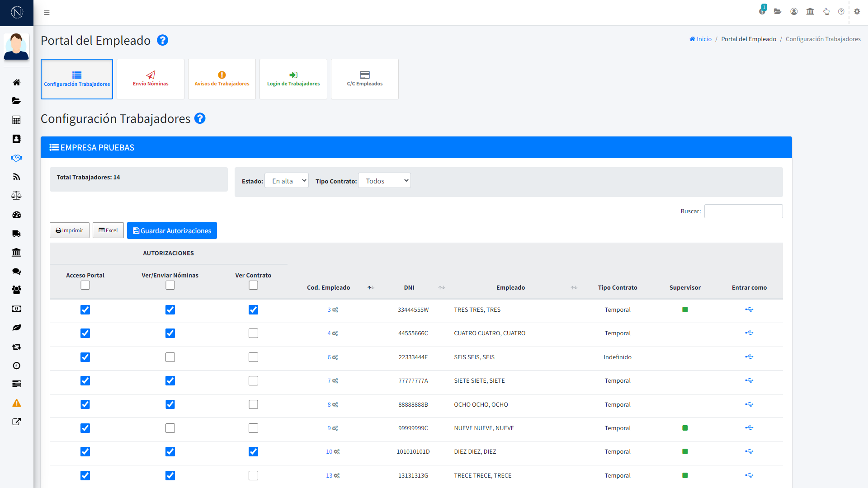This screenshot has width=868, height=488.
Task: Toggle the hamburger menu at top left
Action: [47, 12]
